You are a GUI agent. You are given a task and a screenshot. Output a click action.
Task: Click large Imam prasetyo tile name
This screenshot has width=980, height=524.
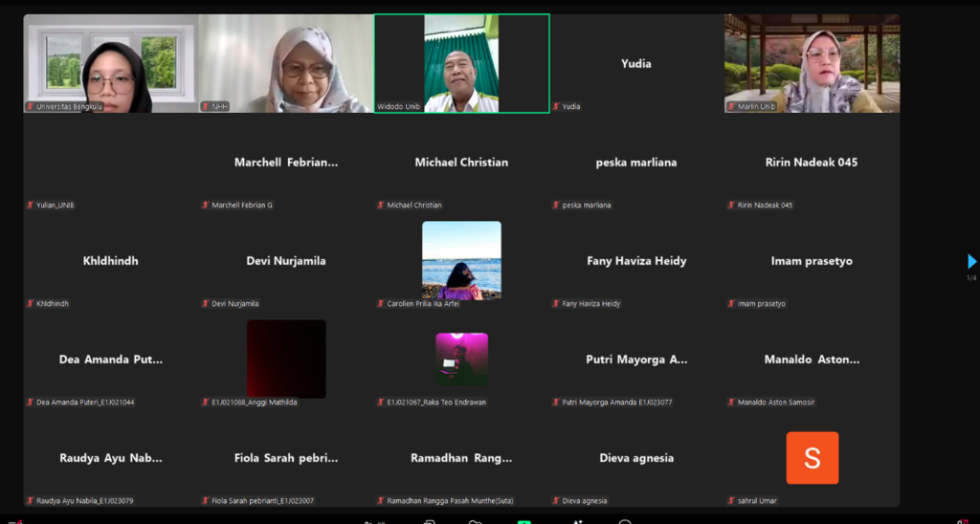click(x=812, y=261)
